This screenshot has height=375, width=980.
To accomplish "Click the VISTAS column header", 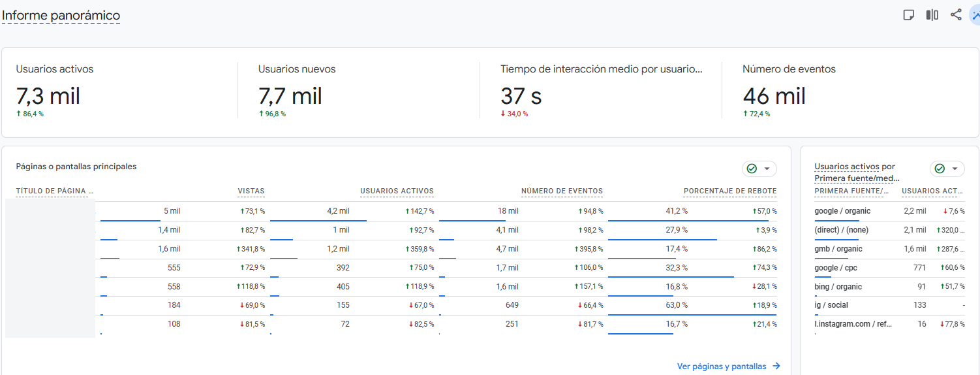I will pos(251,191).
